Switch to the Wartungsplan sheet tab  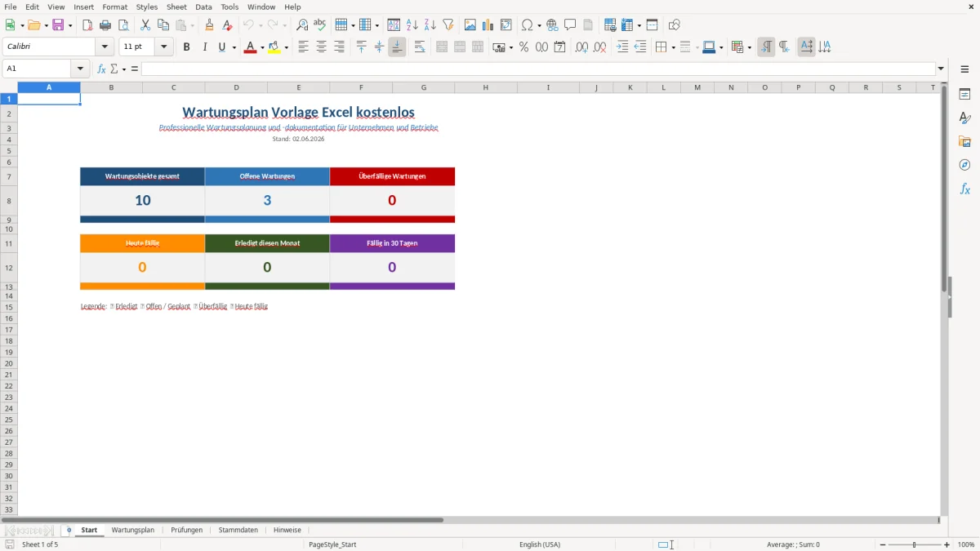[133, 531]
